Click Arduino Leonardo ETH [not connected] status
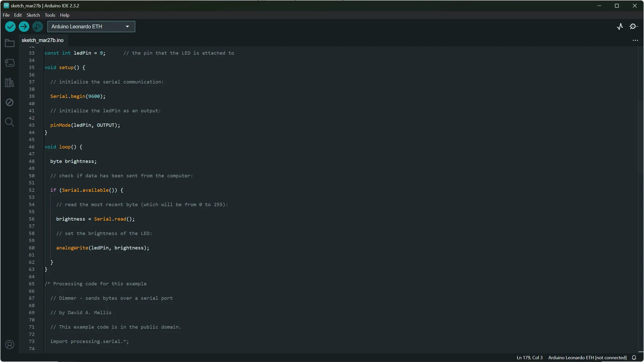 coord(587,357)
